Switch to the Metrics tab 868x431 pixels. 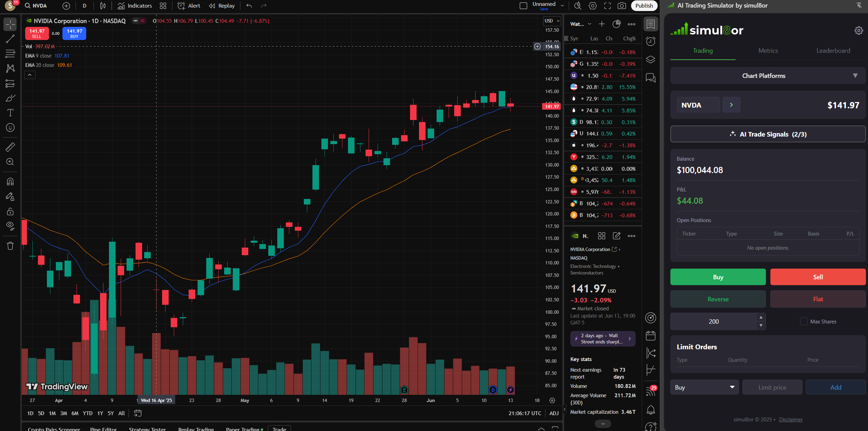click(x=768, y=51)
